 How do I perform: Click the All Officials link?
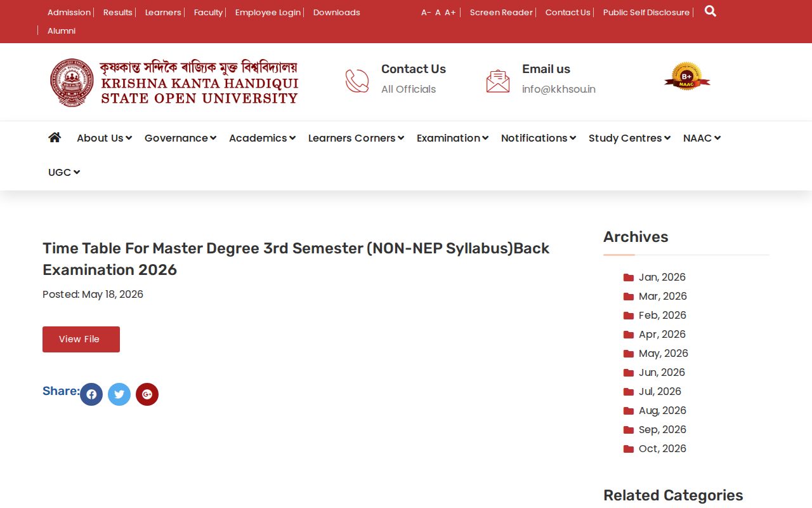coord(409,89)
